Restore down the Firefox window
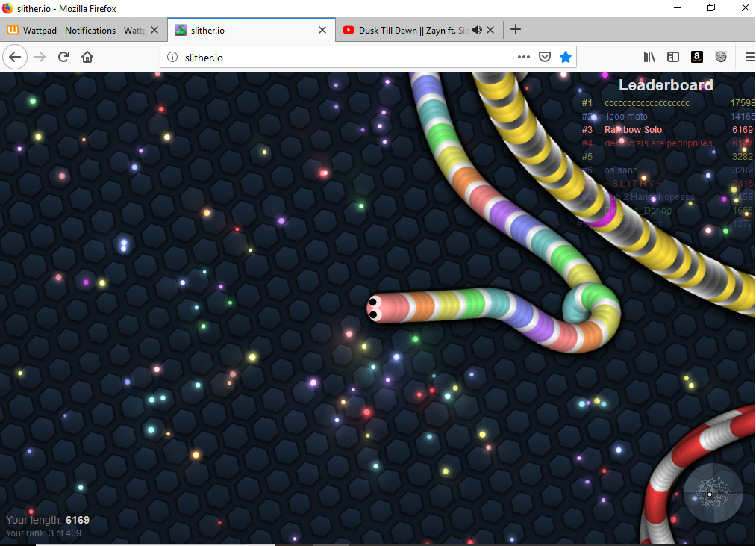756x546 pixels. (711, 7)
